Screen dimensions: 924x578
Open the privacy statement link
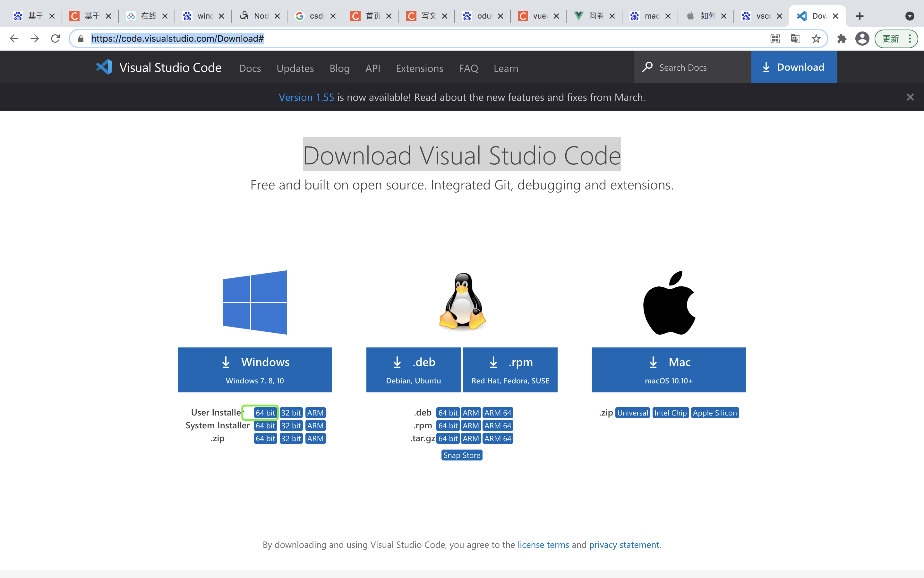point(624,545)
